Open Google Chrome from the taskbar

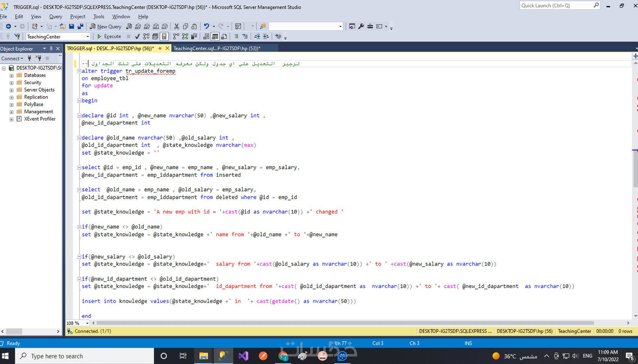(283, 356)
